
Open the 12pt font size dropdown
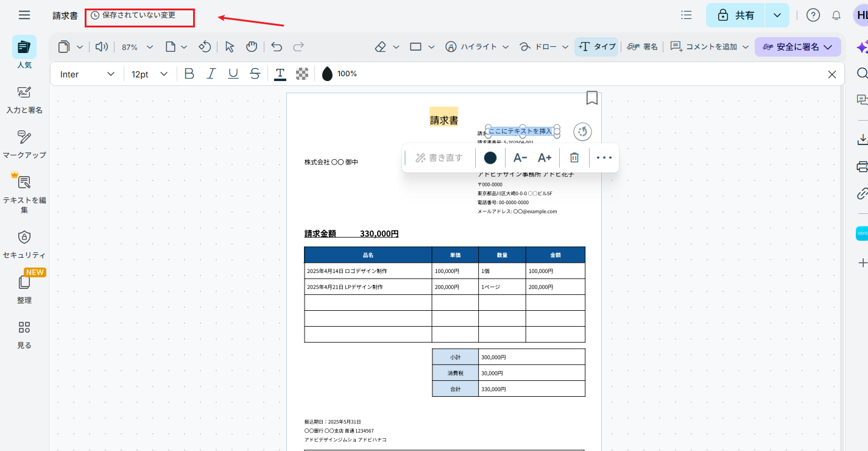(149, 74)
